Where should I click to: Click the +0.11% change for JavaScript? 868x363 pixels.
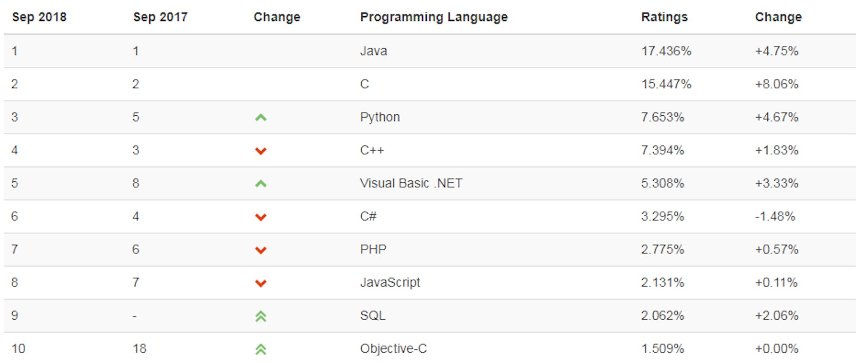click(x=776, y=283)
